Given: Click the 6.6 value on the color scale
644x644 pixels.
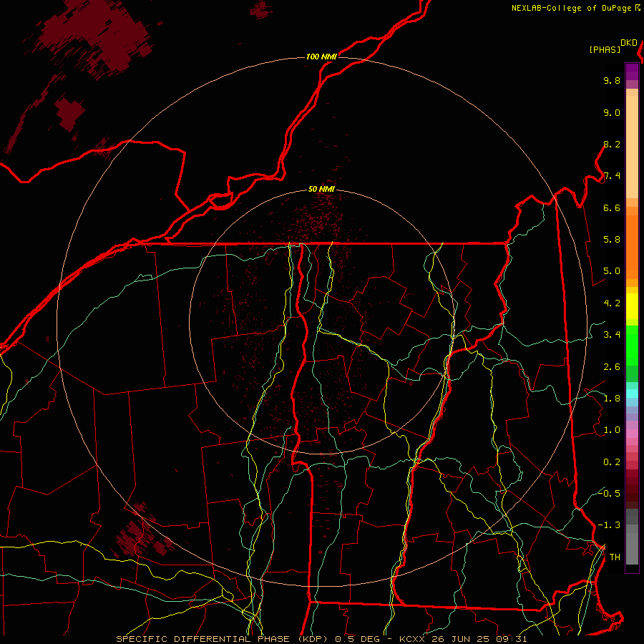Looking at the screenshot, I should click(612, 208).
